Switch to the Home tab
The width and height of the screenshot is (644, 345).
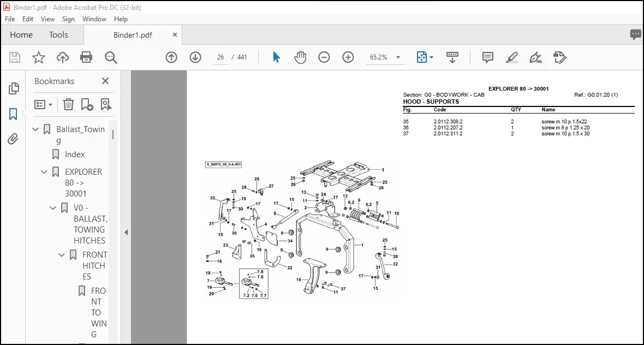coord(21,35)
